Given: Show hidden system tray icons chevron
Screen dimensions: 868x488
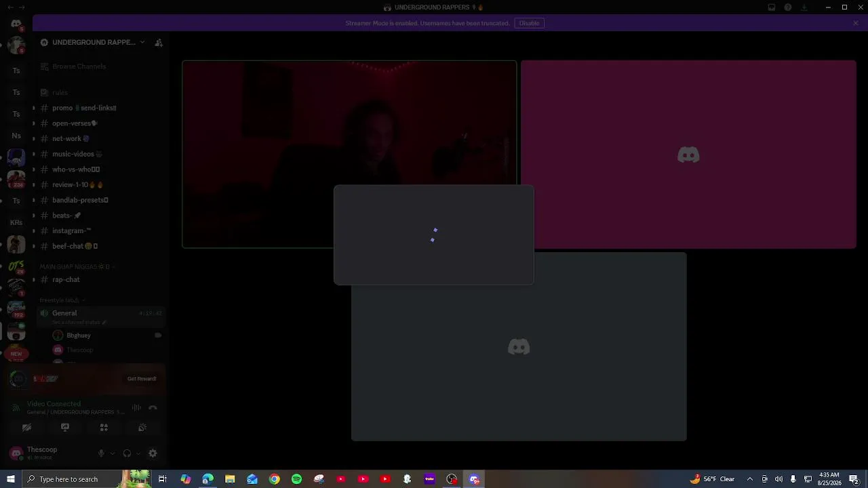Looking at the screenshot, I should [x=749, y=479].
